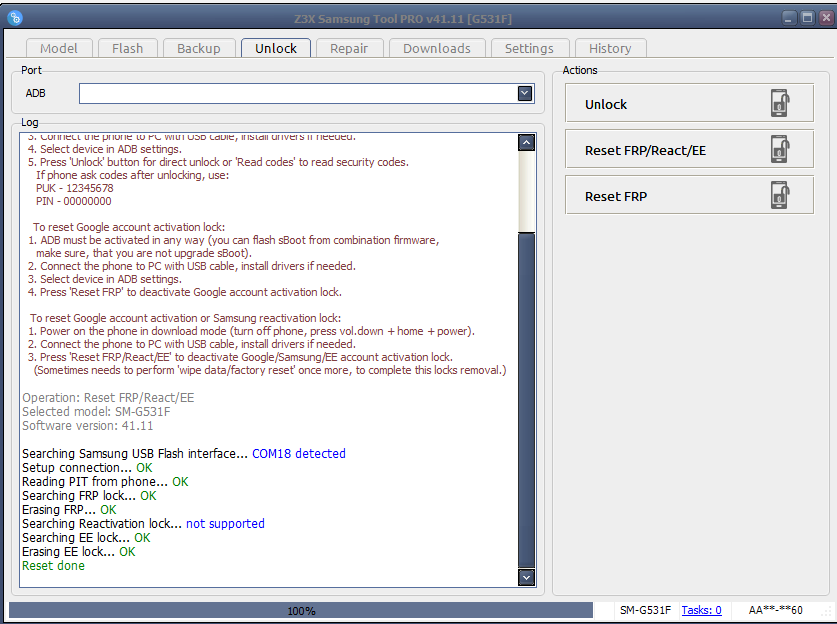Click the 'Reset done' log line
837x624 pixels.
pyautogui.click(x=53, y=566)
